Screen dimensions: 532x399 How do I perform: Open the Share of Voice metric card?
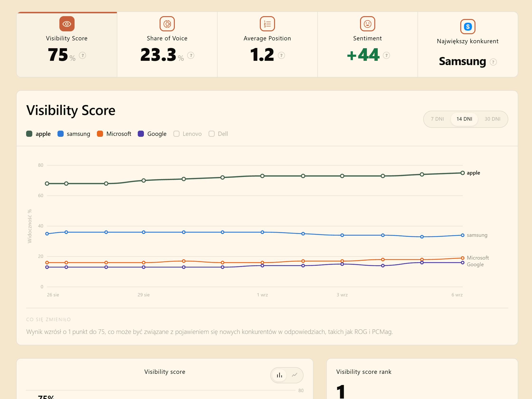point(167,44)
